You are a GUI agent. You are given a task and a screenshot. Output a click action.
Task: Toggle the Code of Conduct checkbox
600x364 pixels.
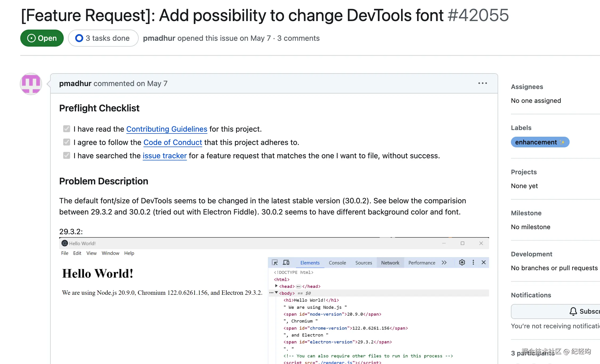67,142
